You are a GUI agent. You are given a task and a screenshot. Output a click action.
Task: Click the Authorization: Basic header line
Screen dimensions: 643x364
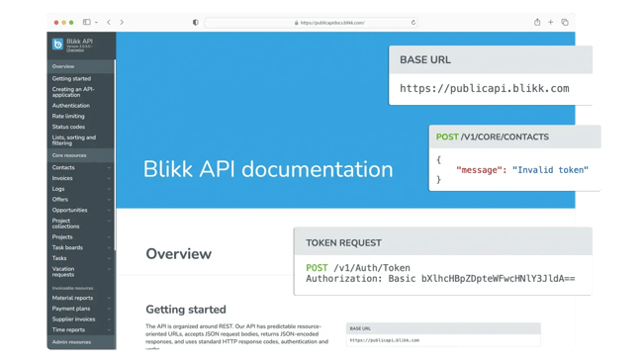pos(440,279)
